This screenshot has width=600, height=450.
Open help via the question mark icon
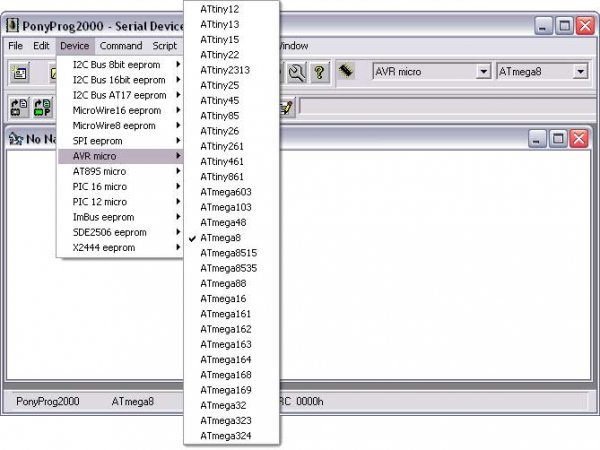[319, 72]
